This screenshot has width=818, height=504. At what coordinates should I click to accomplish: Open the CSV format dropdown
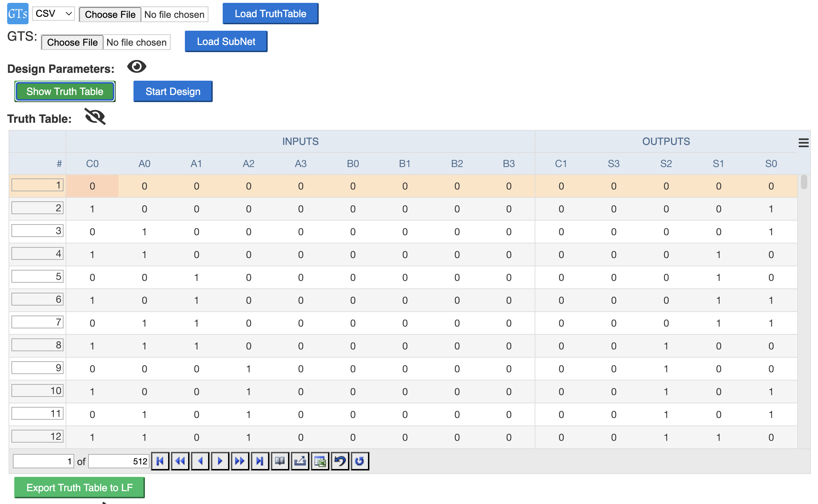(54, 14)
